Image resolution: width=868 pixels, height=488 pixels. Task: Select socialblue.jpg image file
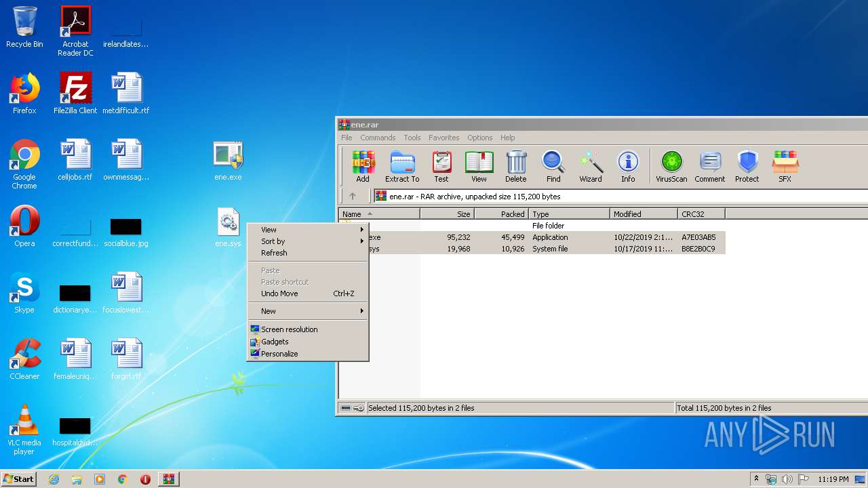126,232
